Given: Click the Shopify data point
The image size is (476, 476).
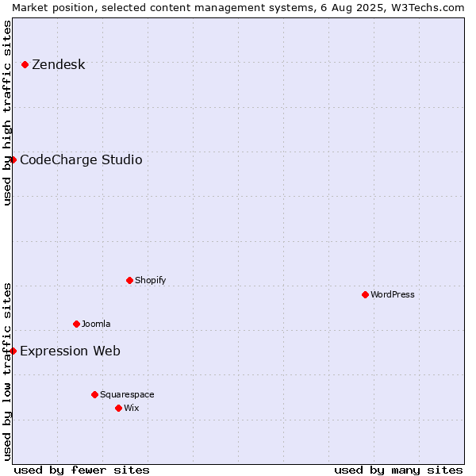Looking at the screenshot, I should [129, 280].
